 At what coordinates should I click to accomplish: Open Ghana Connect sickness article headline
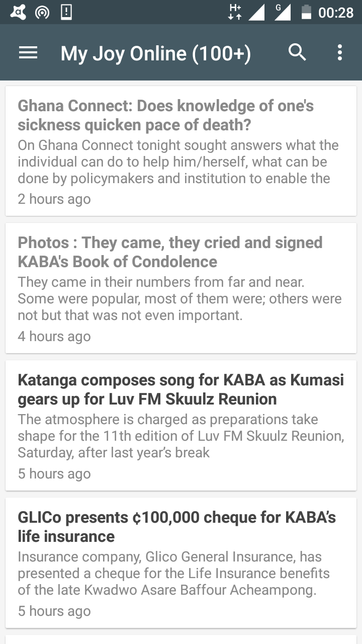pos(166,115)
